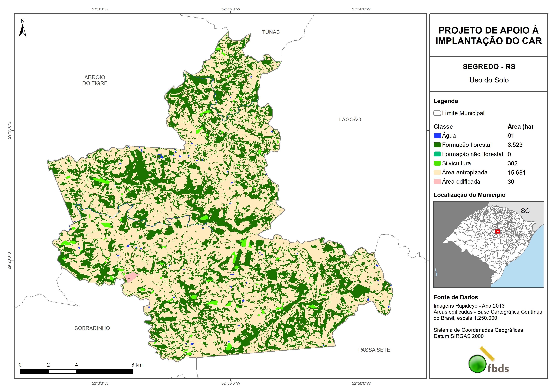Viewport: 555px width, 392px height.
Task: Click the red locator square in inset map
Action: point(497,231)
